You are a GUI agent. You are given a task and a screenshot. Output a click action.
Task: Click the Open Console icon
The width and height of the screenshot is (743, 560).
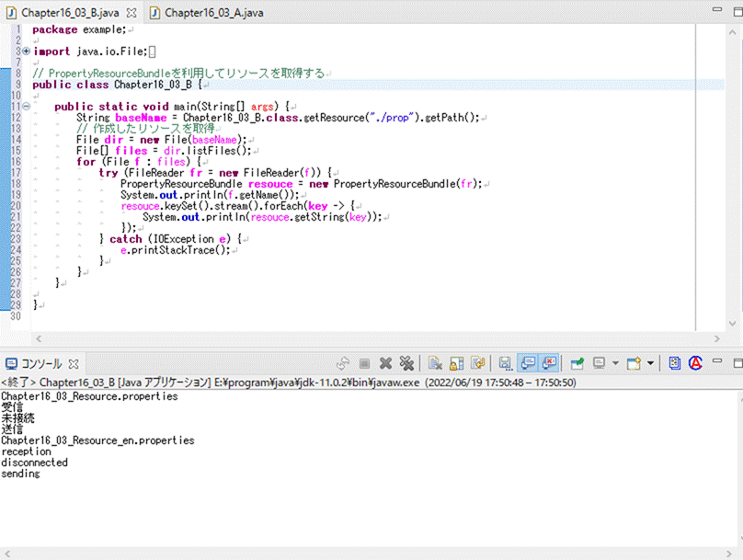(634, 363)
